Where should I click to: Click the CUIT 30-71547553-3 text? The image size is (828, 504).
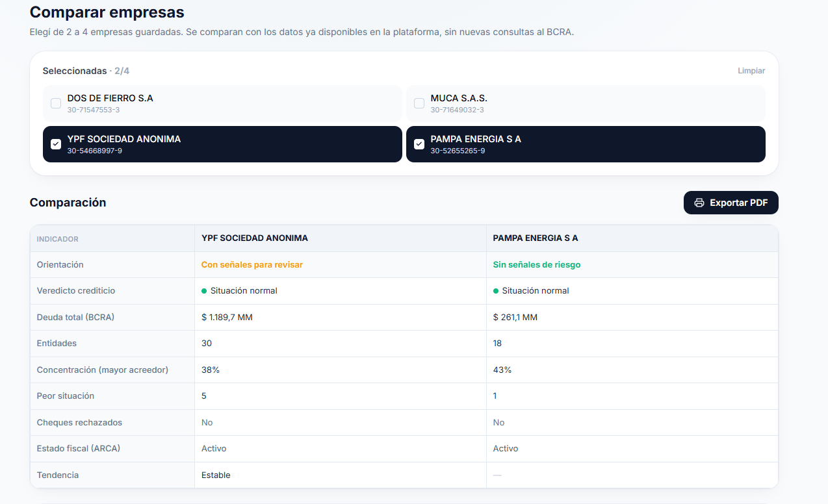point(94,110)
